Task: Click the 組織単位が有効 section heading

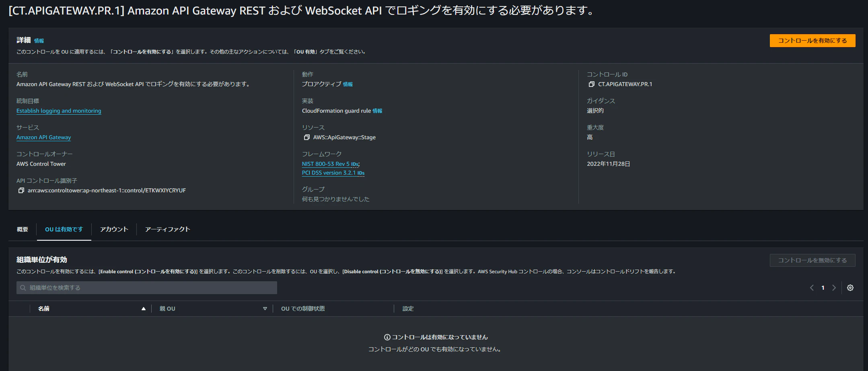Action: pyautogui.click(x=42, y=260)
